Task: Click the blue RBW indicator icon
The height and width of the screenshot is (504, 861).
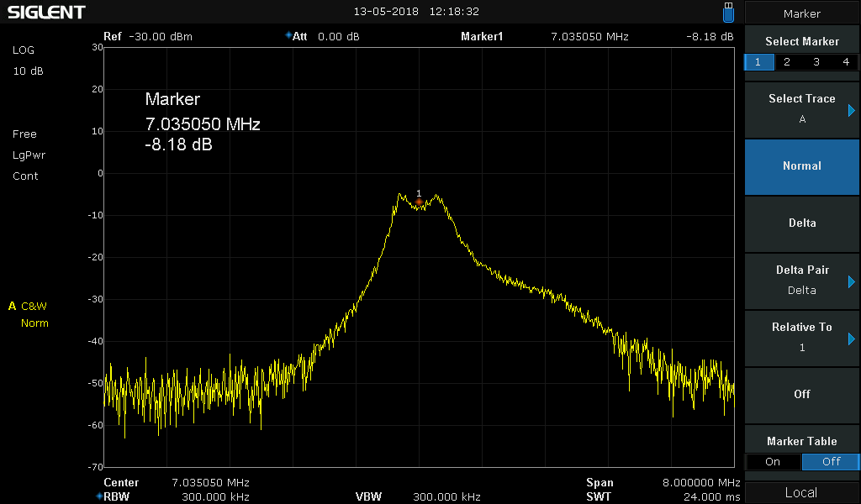Action: click(99, 496)
